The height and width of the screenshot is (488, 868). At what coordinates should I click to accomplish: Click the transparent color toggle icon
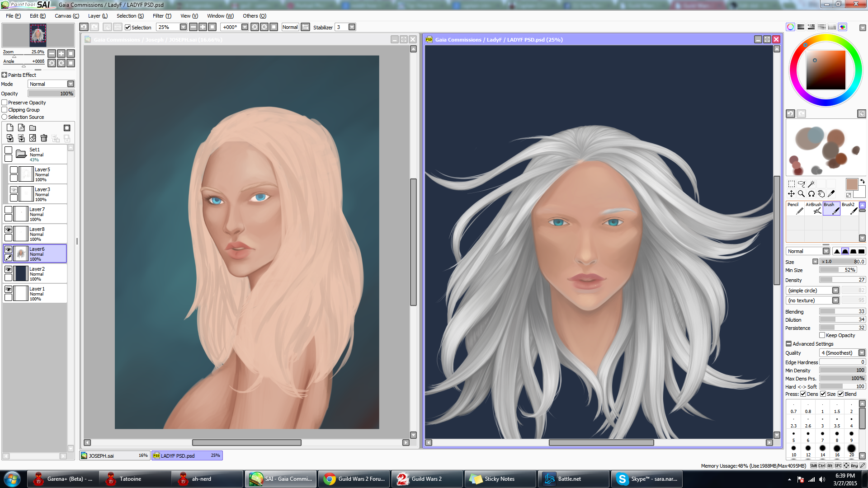[x=849, y=195]
